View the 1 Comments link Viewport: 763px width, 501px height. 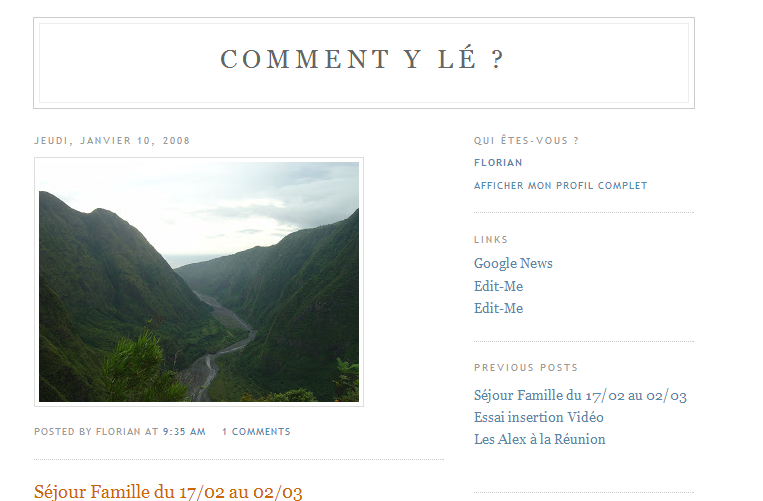(256, 431)
